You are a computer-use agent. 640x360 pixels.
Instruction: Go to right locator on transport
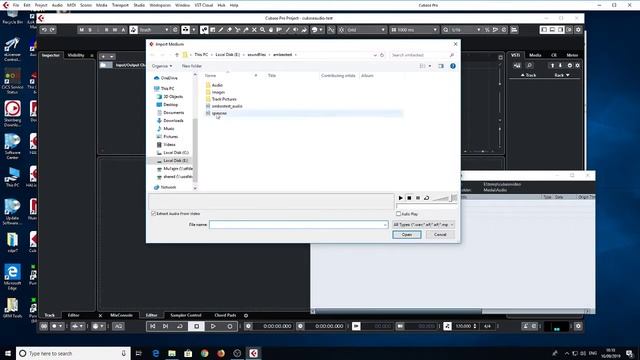click(x=165, y=326)
